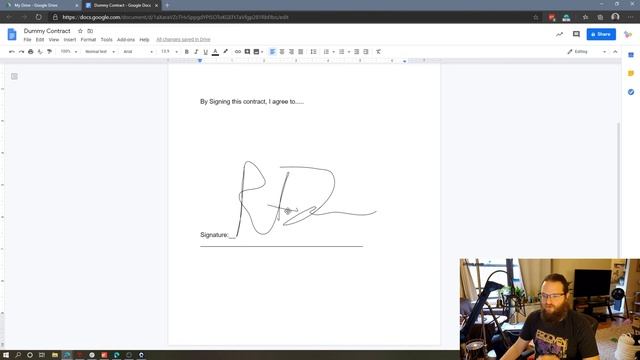Toggle italic formatting

(x=196, y=52)
